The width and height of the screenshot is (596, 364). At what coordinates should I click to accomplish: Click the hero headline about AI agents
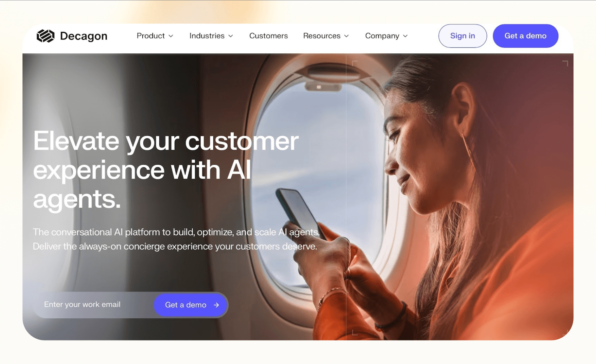coord(166,170)
